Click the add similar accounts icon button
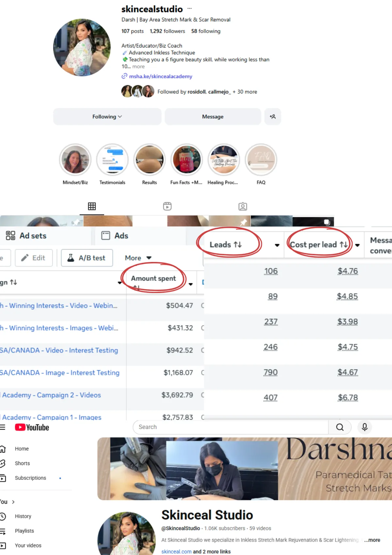Image resolution: width=392 pixels, height=555 pixels. tap(272, 116)
